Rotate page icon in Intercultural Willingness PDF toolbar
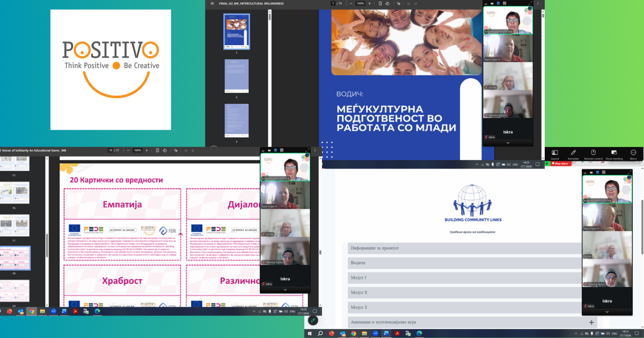This screenshot has height=338, width=644. click(x=387, y=3)
